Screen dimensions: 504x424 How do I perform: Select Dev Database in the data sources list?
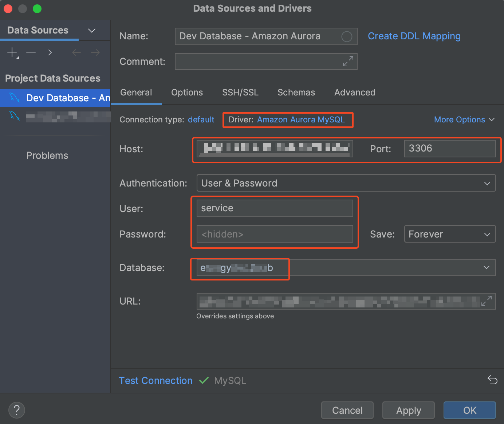pyautogui.click(x=55, y=98)
